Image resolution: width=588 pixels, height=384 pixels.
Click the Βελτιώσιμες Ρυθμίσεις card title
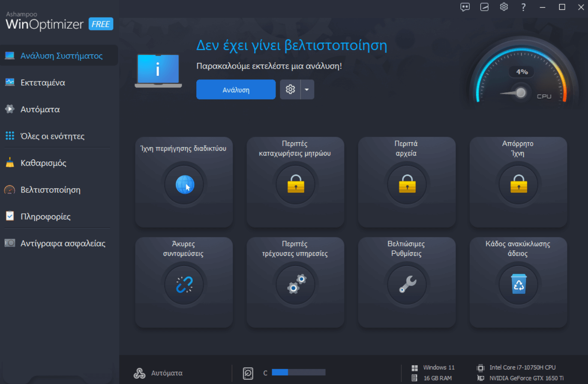tap(406, 249)
